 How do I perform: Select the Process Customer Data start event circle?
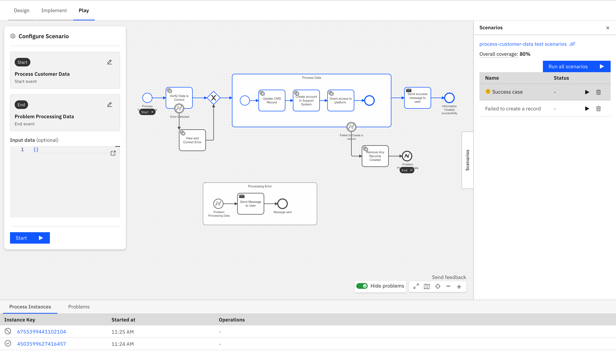tap(147, 98)
